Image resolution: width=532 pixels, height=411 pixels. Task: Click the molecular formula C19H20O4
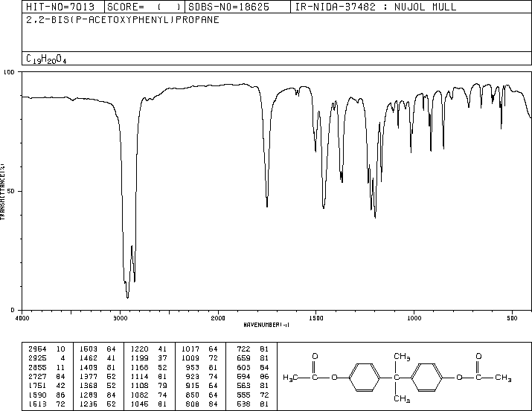(46, 59)
